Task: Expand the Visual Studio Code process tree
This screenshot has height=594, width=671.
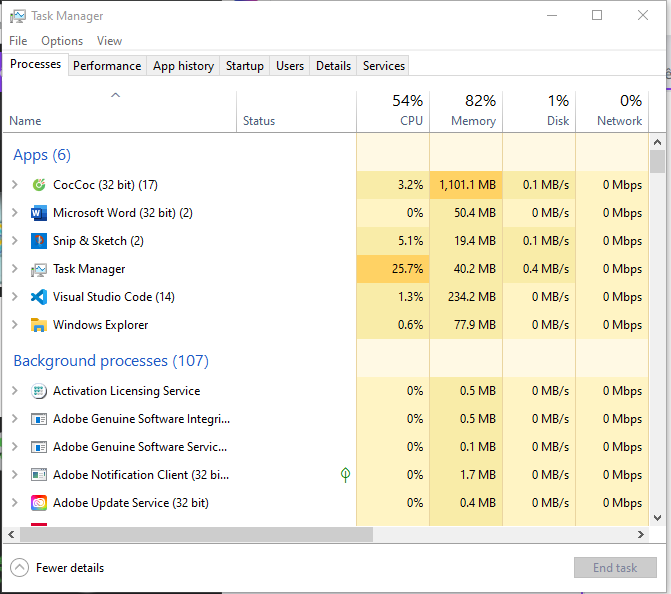Action: point(15,297)
